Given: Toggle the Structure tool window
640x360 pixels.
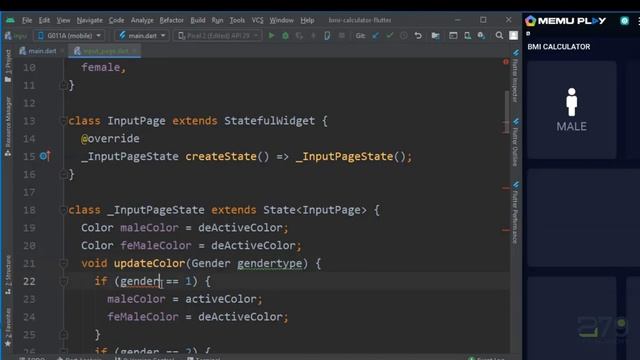Looking at the screenshot, I should [8, 274].
